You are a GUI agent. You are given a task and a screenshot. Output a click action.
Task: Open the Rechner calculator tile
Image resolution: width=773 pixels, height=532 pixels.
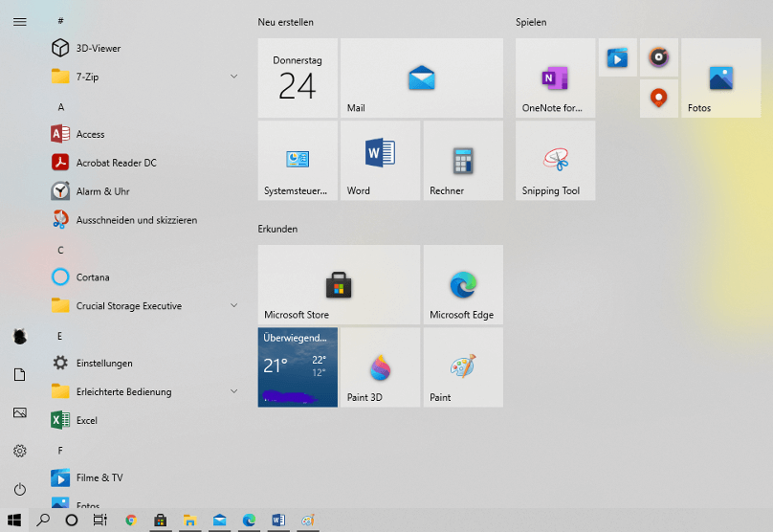[x=463, y=161]
